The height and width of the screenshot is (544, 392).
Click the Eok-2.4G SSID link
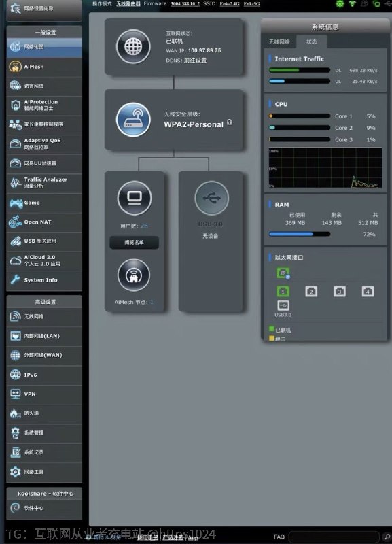pos(230,4)
